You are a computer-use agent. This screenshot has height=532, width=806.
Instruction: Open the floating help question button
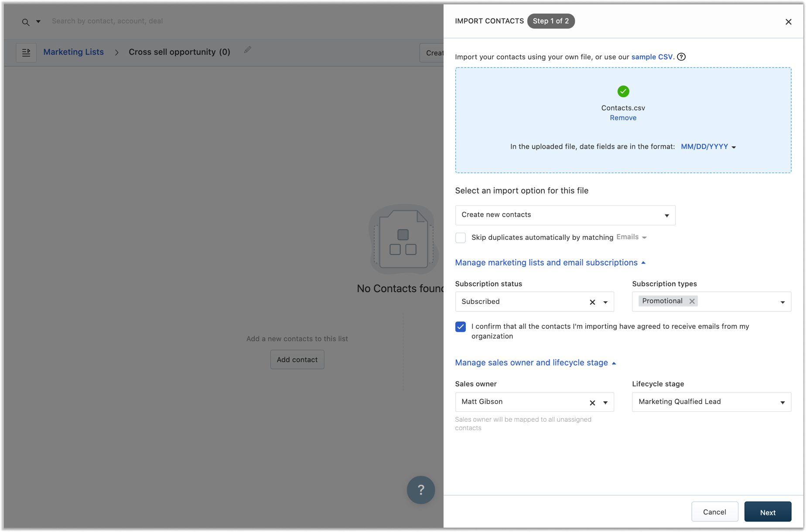[421, 490]
